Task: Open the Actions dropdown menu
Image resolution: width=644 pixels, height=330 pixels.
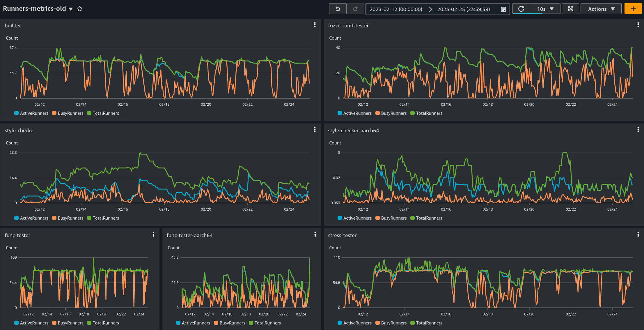Action: pyautogui.click(x=601, y=9)
